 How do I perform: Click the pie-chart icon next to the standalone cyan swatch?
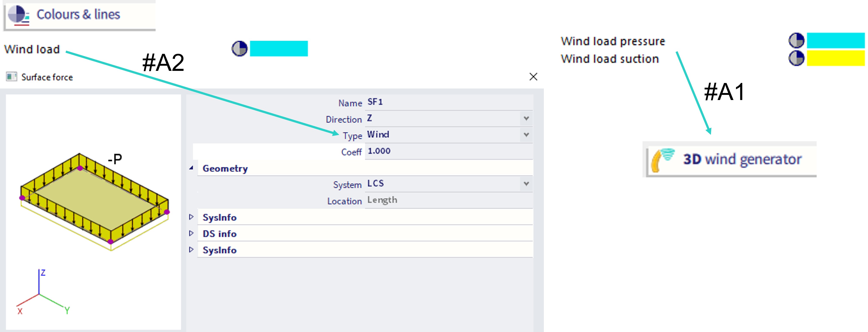click(x=240, y=49)
